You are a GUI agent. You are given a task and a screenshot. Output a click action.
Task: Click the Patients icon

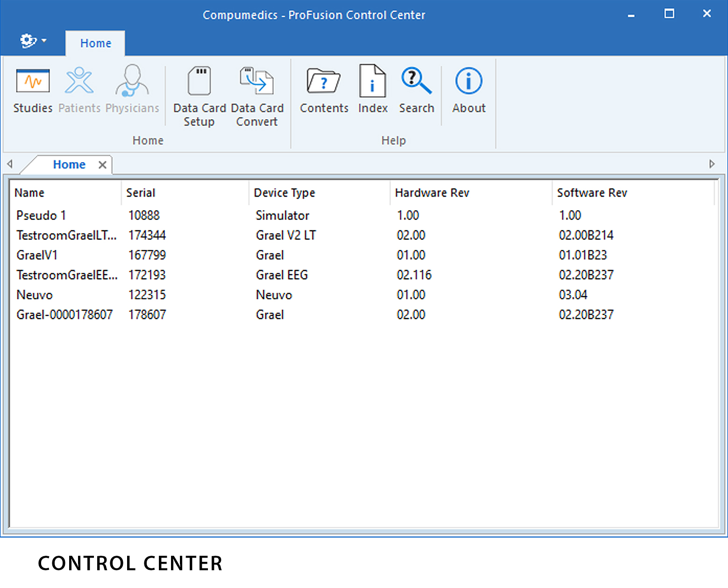79,90
